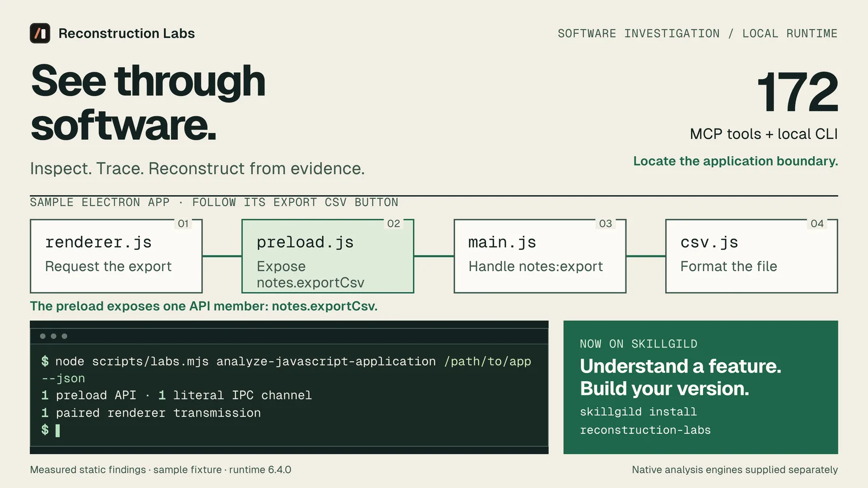Click 'Format the file' description
The width and height of the screenshot is (868, 488).
click(x=729, y=266)
